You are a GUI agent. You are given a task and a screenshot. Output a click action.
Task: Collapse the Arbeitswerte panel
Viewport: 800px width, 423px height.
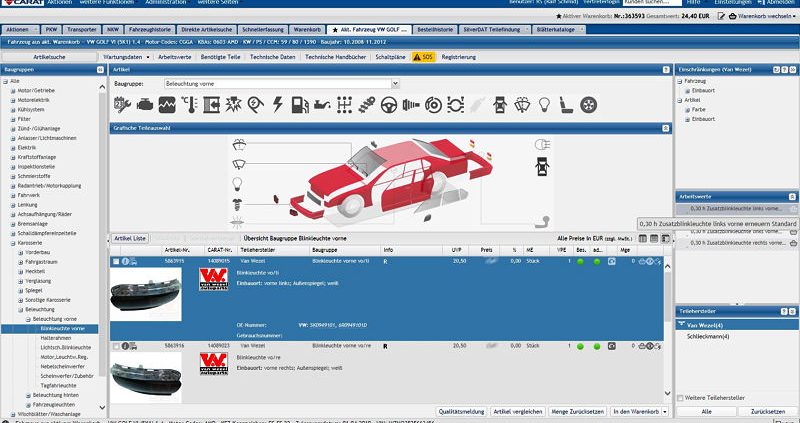[792, 196]
